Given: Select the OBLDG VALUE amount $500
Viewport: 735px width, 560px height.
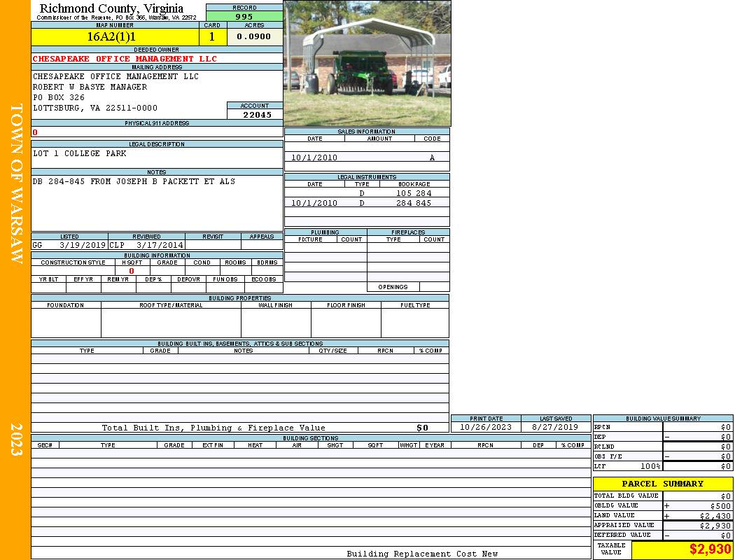Looking at the screenshot, I should tap(720, 506).
